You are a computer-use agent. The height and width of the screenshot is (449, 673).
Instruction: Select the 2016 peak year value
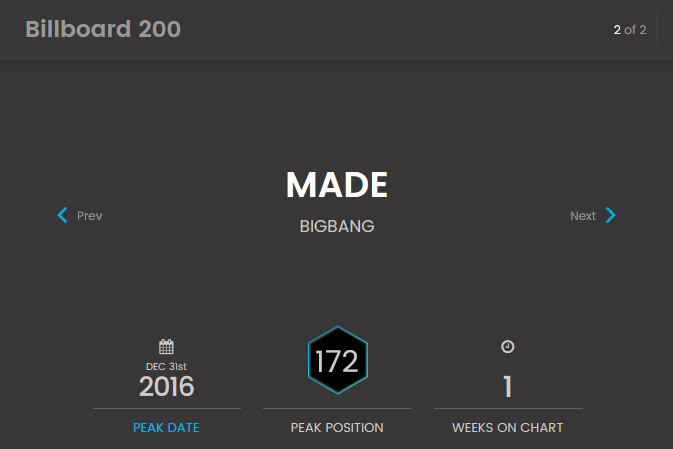click(x=167, y=387)
